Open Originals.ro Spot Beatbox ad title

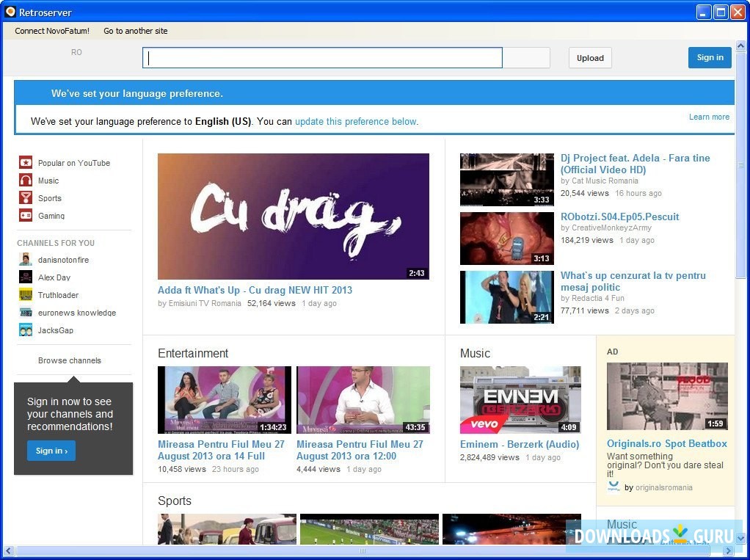[667, 443]
